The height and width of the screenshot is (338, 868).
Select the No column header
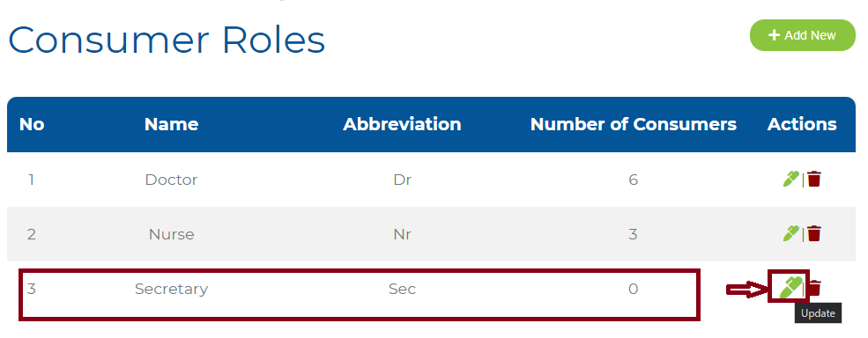click(x=32, y=124)
